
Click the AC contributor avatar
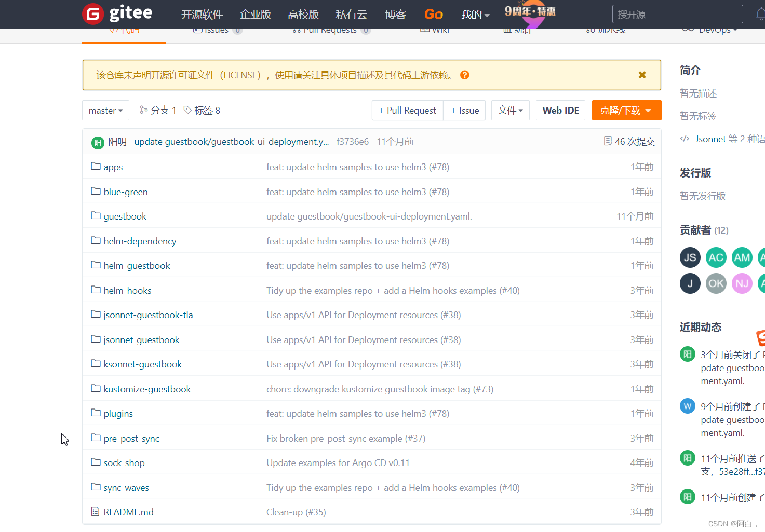coord(716,257)
